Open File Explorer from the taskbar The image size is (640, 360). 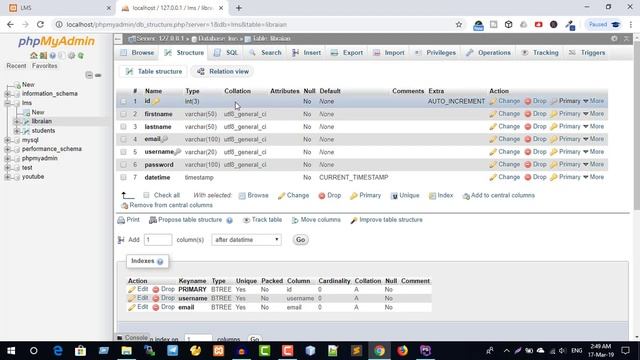[x=127, y=351]
